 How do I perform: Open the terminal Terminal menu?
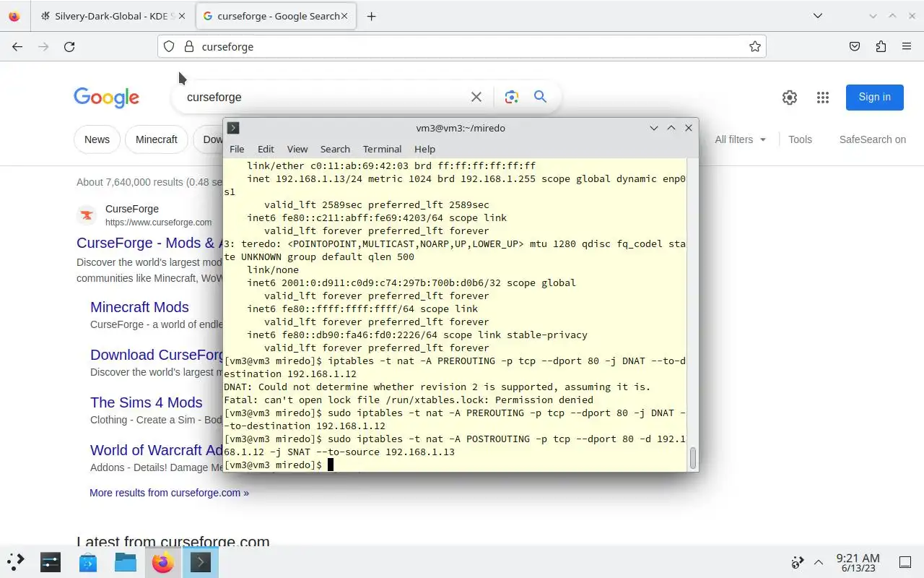pyautogui.click(x=382, y=149)
